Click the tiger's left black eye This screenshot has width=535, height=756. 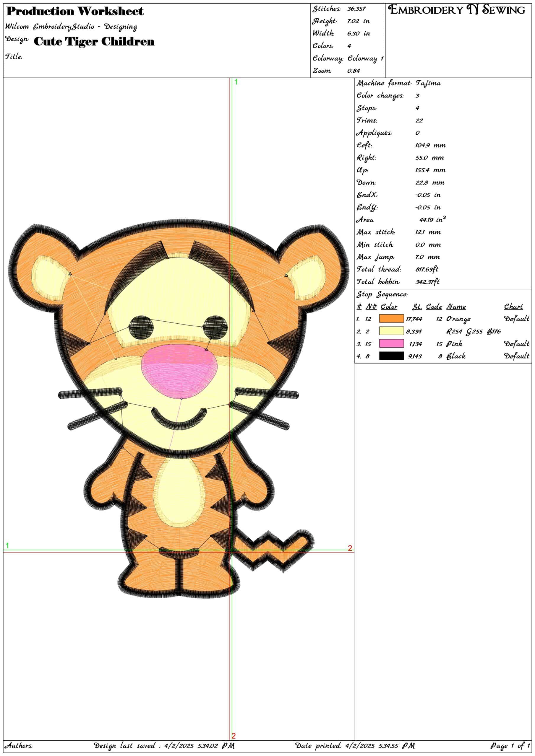coord(141,327)
